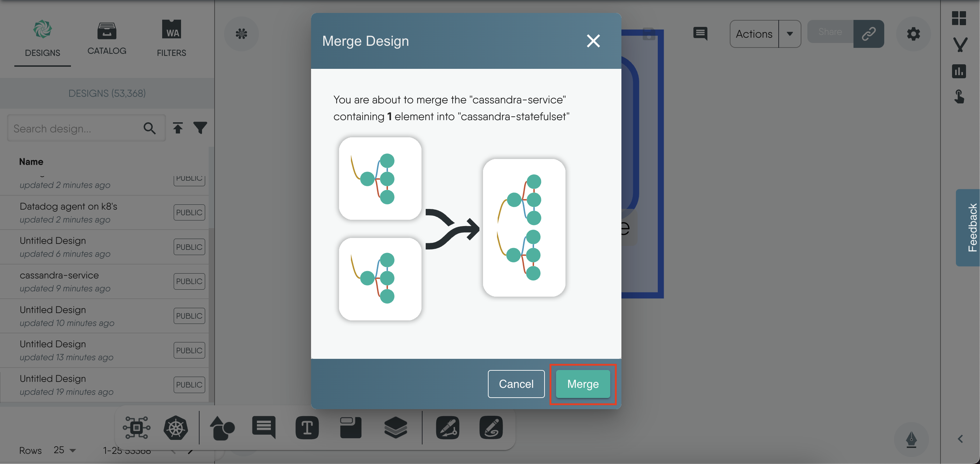Click the Merge button
Image resolution: width=980 pixels, height=464 pixels.
[x=583, y=384]
